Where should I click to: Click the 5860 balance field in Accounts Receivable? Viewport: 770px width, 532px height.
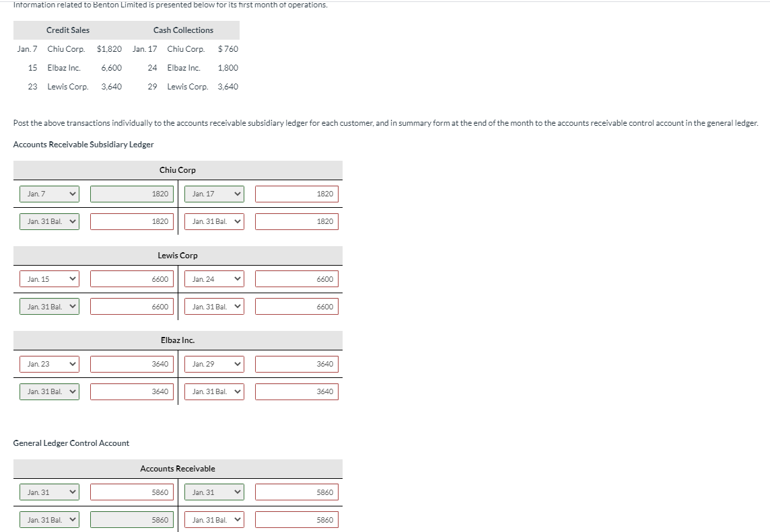point(131,519)
